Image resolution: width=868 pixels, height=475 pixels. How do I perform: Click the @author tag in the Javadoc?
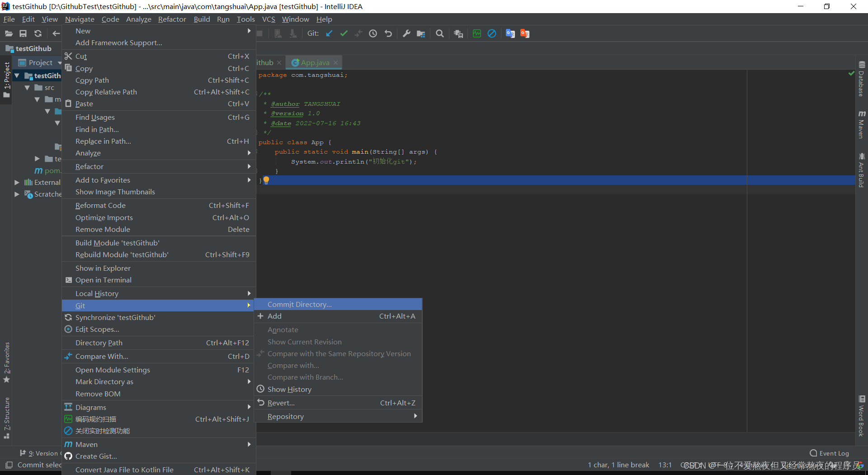(285, 104)
